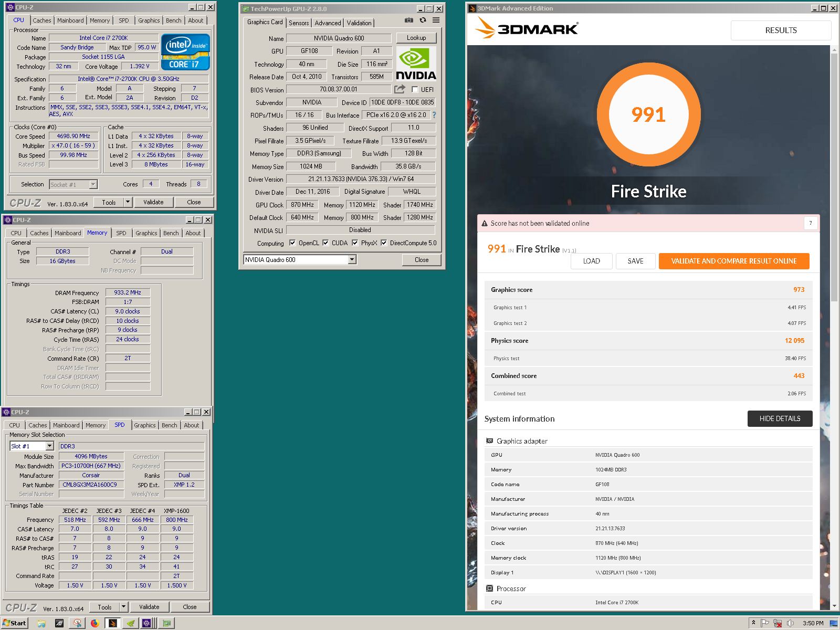Take a GPU-Z screenshot with the camera icon
This screenshot has width=840, height=630.
click(408, 20)
